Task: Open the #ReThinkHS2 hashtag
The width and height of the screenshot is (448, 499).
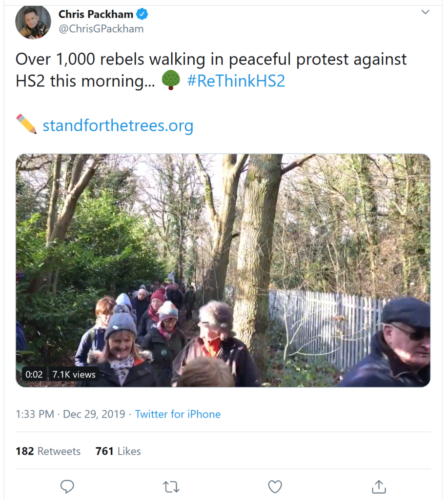Action: pyautogui.click(x=236, y=80)
